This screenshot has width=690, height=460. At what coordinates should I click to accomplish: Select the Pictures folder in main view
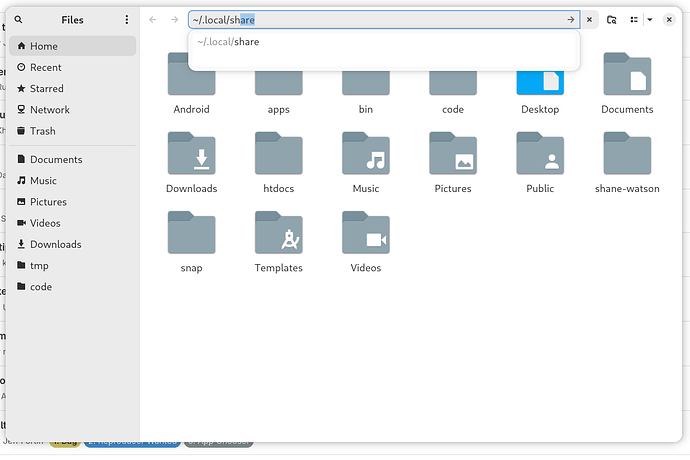453,153
